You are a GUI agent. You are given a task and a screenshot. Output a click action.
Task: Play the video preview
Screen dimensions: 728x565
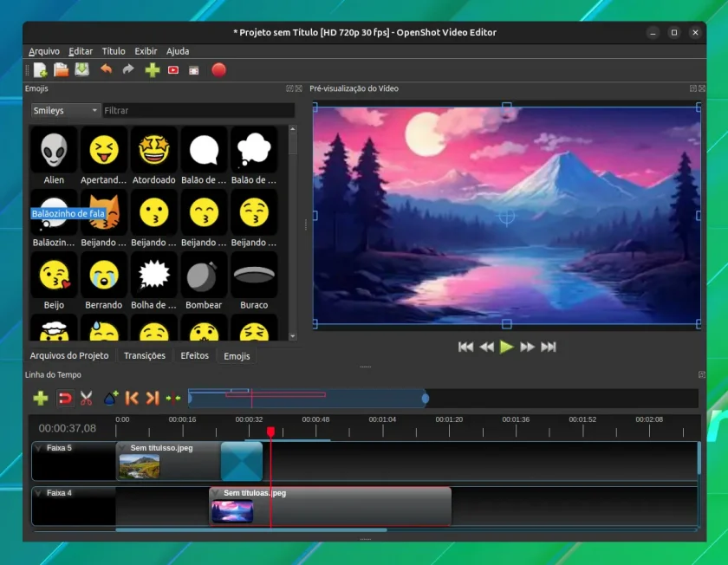tap(506, 347)
